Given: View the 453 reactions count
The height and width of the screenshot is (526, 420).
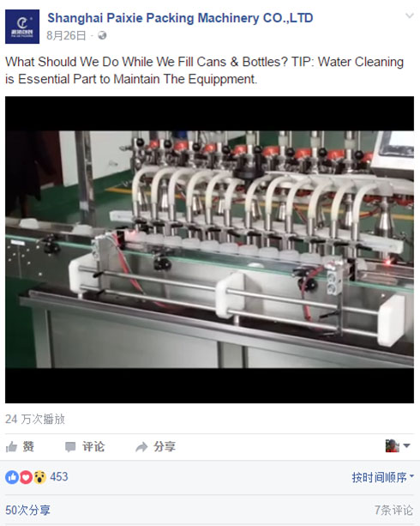Looking at the screenshot, I should click(59, 477).
